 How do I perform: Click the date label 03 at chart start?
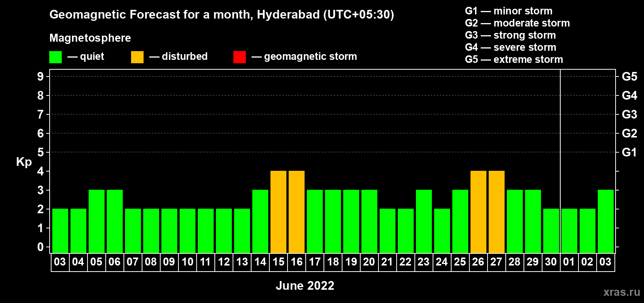click(60, 262)
